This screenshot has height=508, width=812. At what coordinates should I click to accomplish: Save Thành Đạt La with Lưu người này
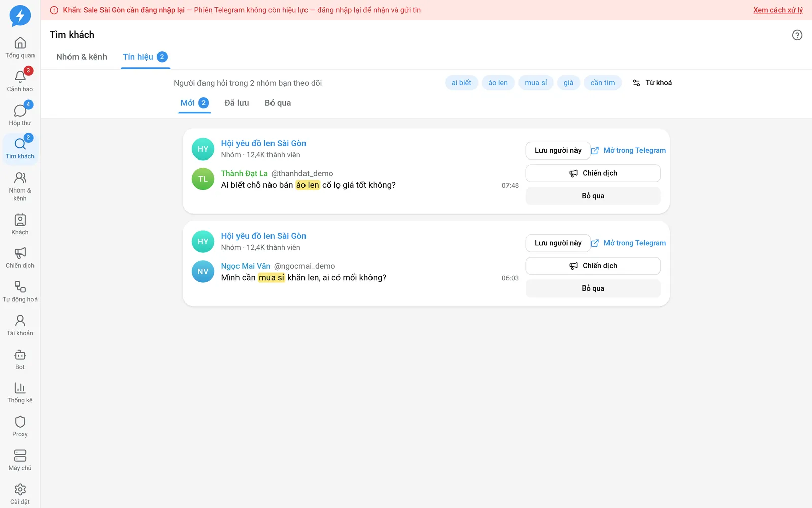(558, 150)
